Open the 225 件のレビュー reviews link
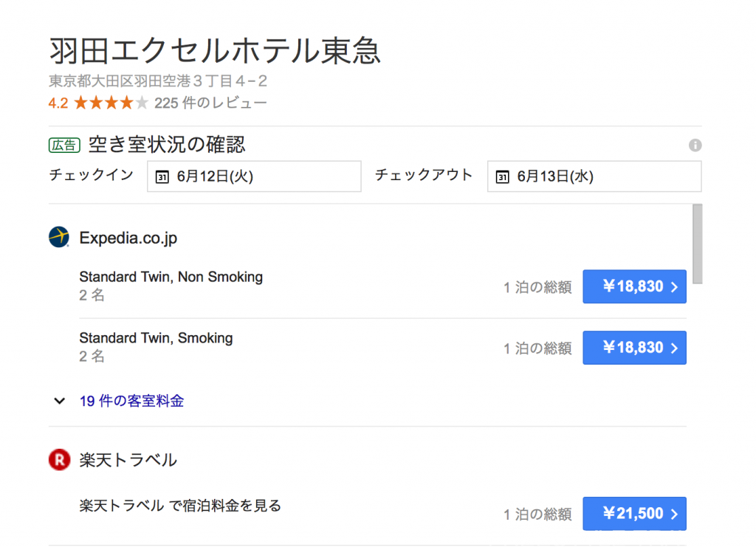 pos(210,103)
